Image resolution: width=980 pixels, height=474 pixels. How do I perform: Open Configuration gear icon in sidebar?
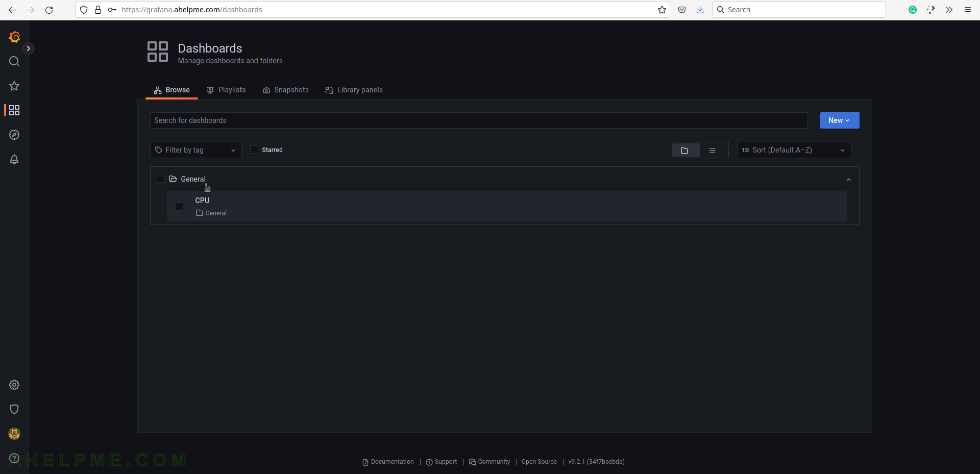[14, 385]
